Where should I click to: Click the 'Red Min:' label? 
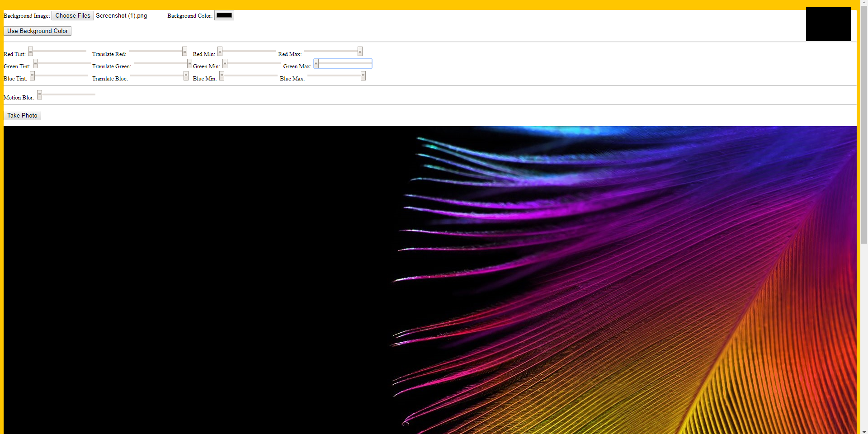point(204,54)
